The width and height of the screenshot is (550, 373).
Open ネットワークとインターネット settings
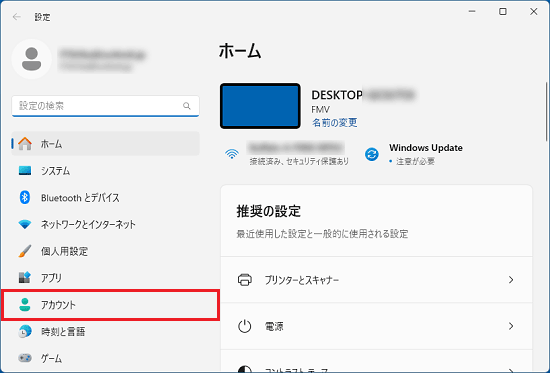(106, 224)
